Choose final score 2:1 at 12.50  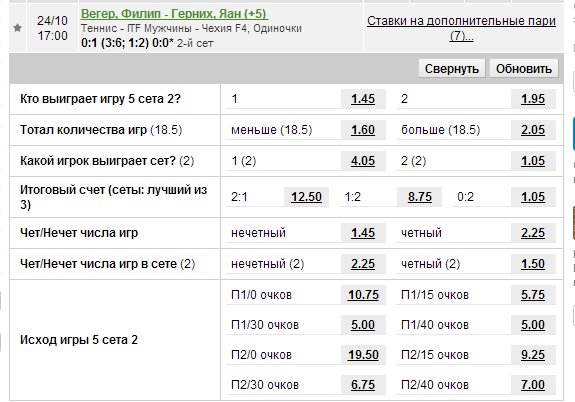(x=307, y=197)
